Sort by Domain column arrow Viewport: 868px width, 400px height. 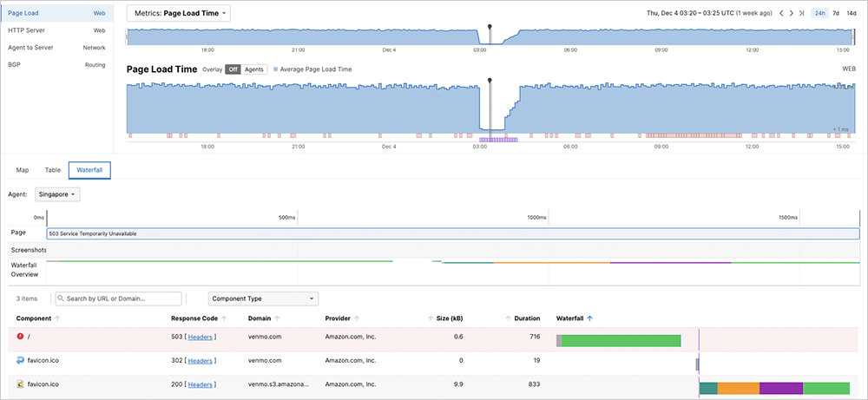click(277, 318)
